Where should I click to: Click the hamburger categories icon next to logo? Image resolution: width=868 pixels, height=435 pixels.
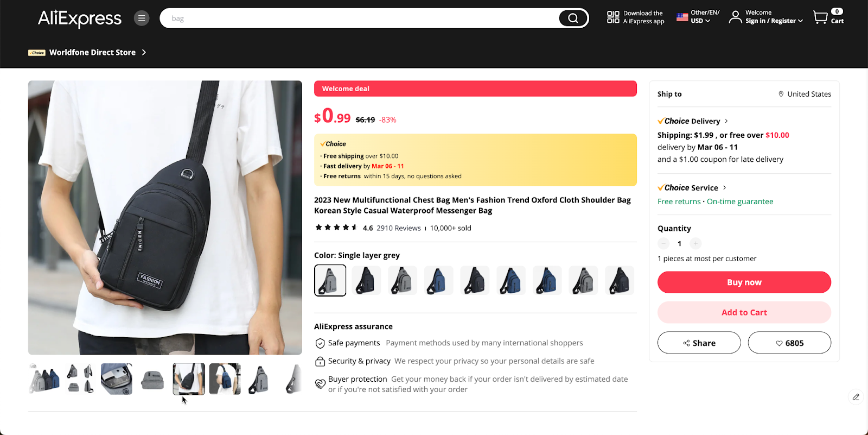(x=141, y=18)
